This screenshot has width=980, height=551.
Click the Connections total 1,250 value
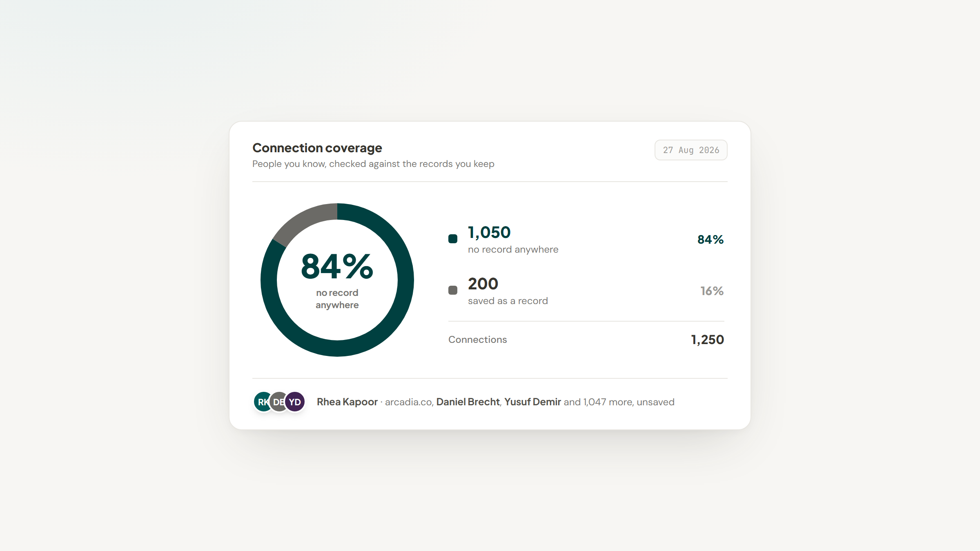707,340
